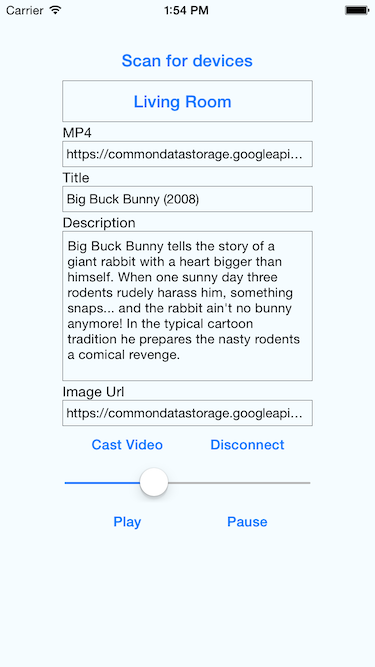Edit the Big Buck Bunny (2008) title field
Screen dimensions: 375x667
(x=188, y=199)
